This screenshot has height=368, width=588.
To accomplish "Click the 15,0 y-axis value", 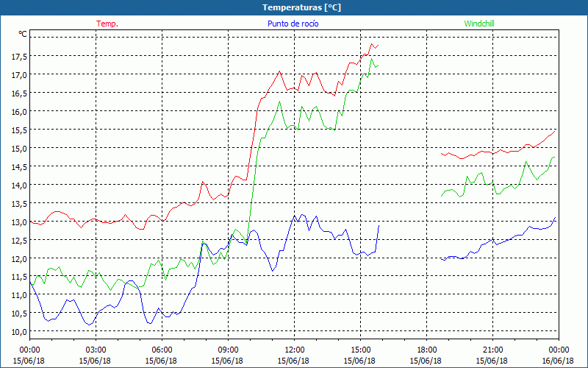I will 19,148.
